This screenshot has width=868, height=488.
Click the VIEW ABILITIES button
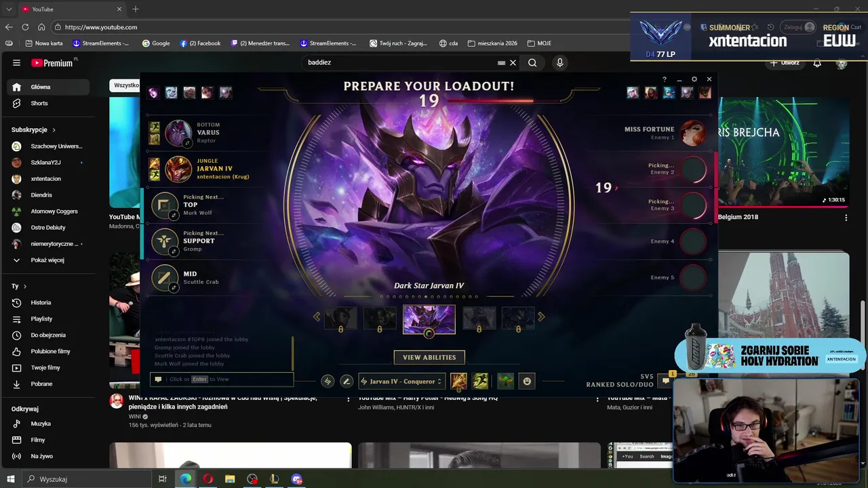point(429,357)
